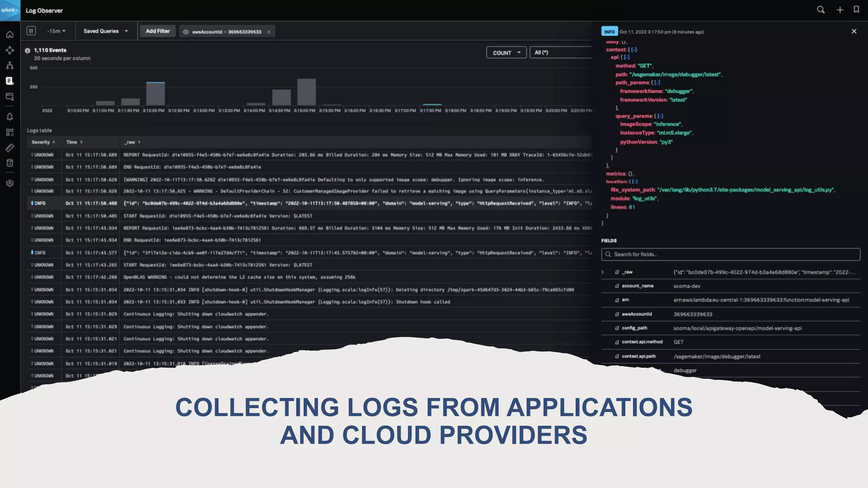Click the arn field value
Viewport: 868px width, 488px height.
761,300
